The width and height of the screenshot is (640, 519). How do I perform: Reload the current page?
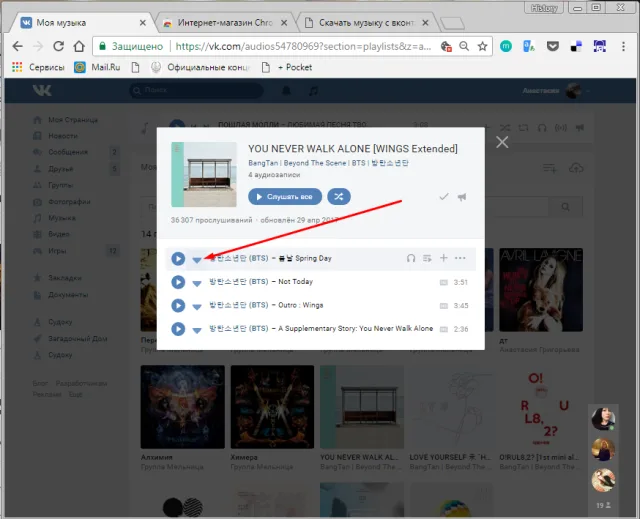[x=58, y=46]
